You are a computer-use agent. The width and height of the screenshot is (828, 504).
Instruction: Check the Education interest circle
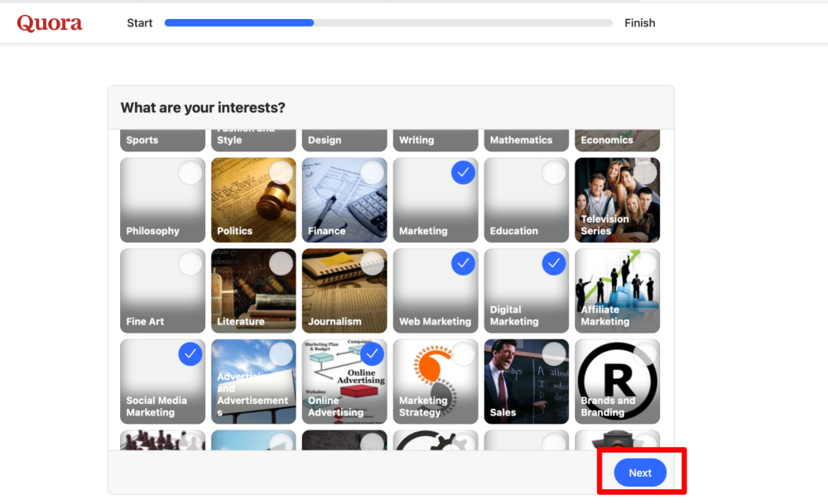(554, 173)
